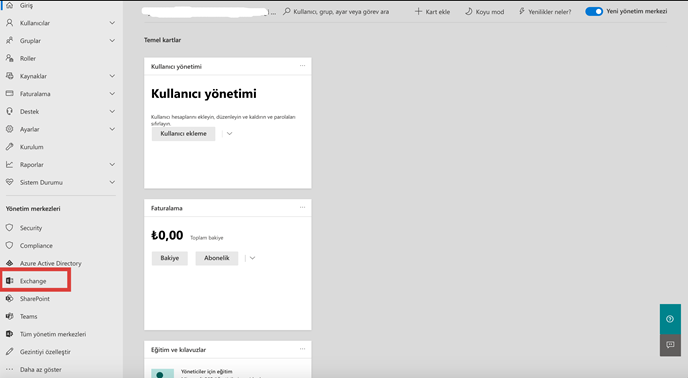Open the Exchange admin center icon

10,281
